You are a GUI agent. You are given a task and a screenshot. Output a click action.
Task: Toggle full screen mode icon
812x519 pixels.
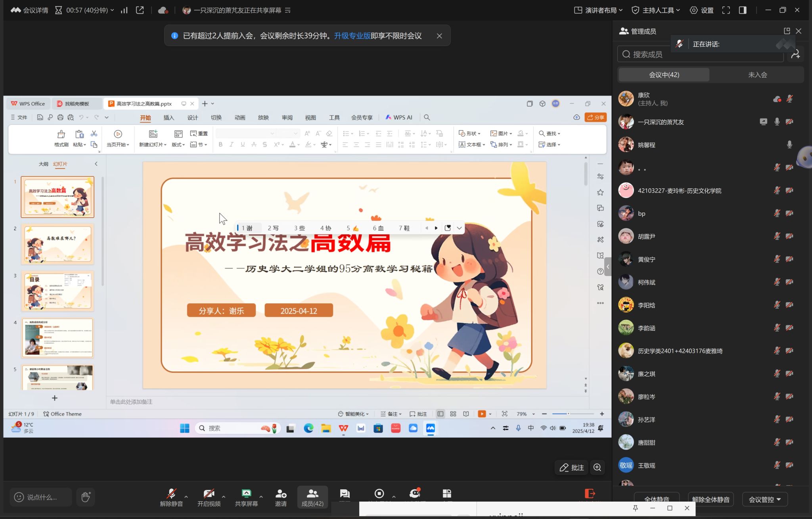coord(726,10)
